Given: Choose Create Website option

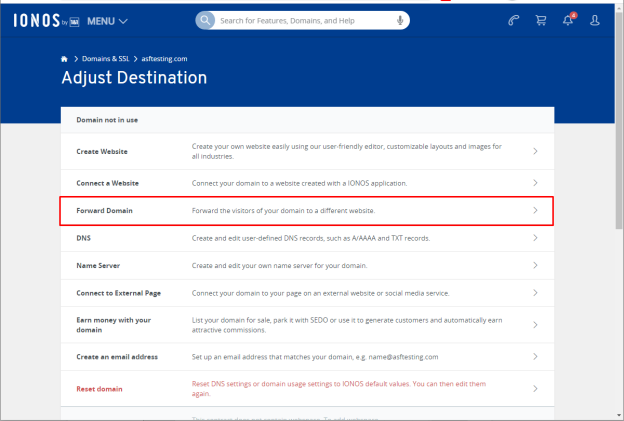Looking at the screenshot, I should tap(307, 151).
